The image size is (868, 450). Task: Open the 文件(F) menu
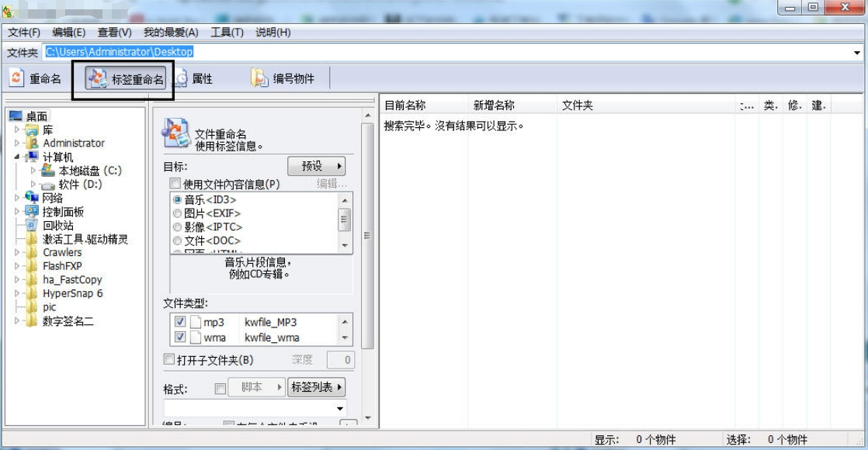click(24, 33)
